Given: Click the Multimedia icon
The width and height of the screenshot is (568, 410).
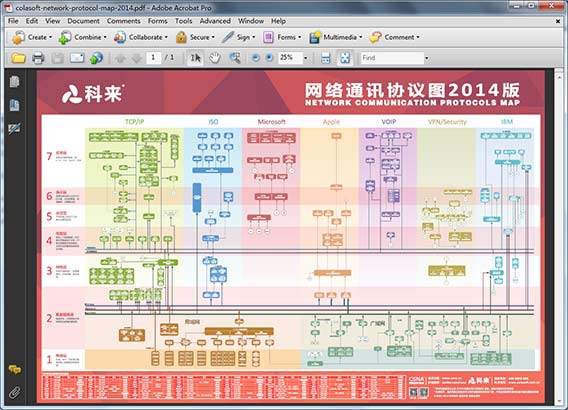Looking at the screenshot, I should pos(315,37).
